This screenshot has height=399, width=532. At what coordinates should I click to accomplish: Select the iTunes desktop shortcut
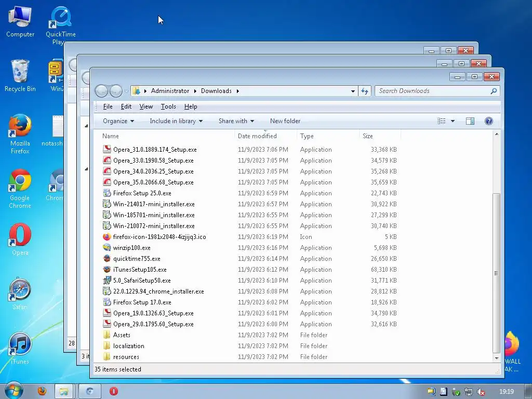pyautogui.click(x=20, y=348)
